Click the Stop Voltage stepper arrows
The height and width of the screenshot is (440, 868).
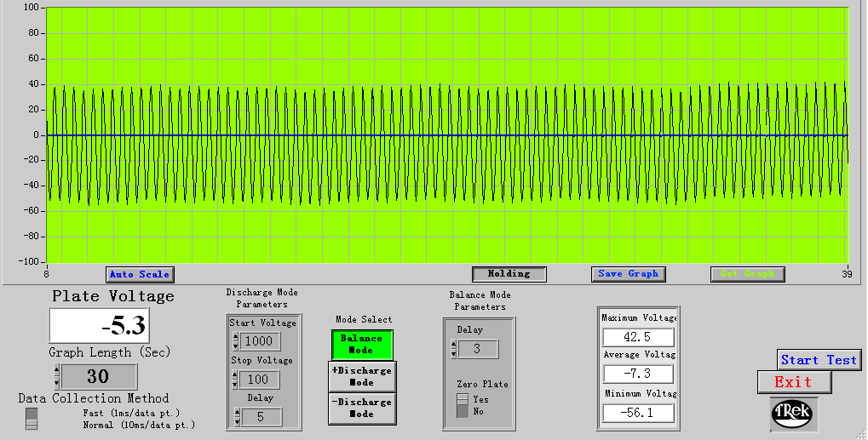coord(234,380)
